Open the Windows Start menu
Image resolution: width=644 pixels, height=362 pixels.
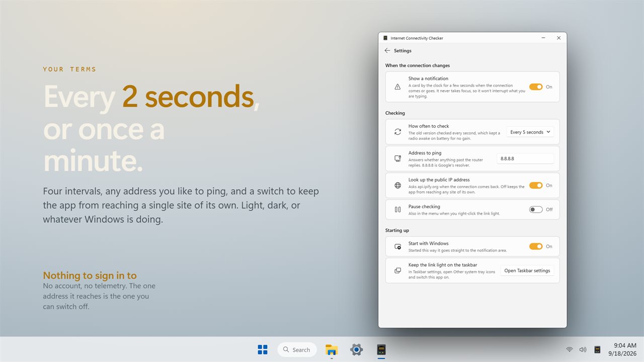[x=263, y=349]
